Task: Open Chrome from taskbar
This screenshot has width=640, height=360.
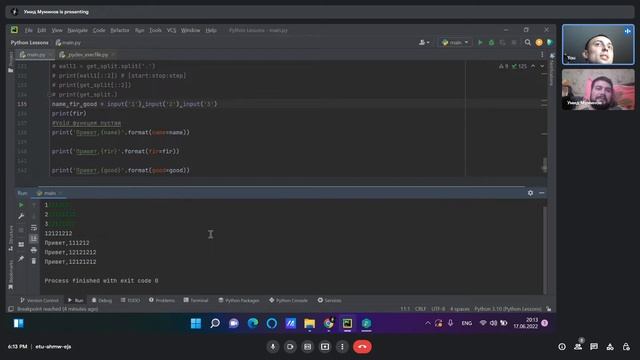Action: [x=328, y=324]
